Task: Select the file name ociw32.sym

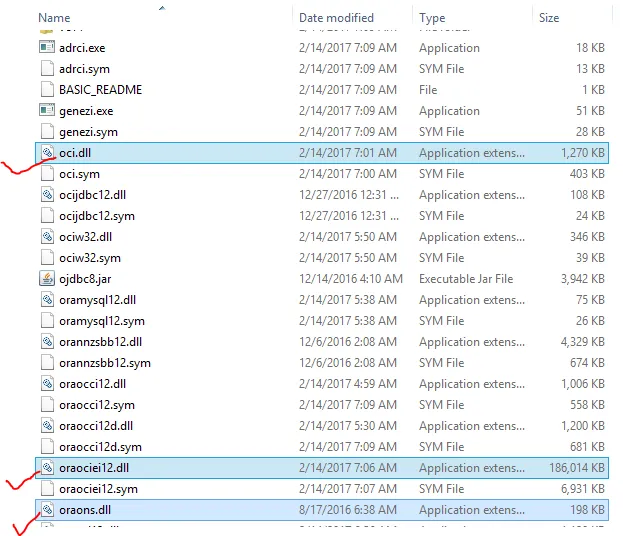Action: click(x=90, y=258)
